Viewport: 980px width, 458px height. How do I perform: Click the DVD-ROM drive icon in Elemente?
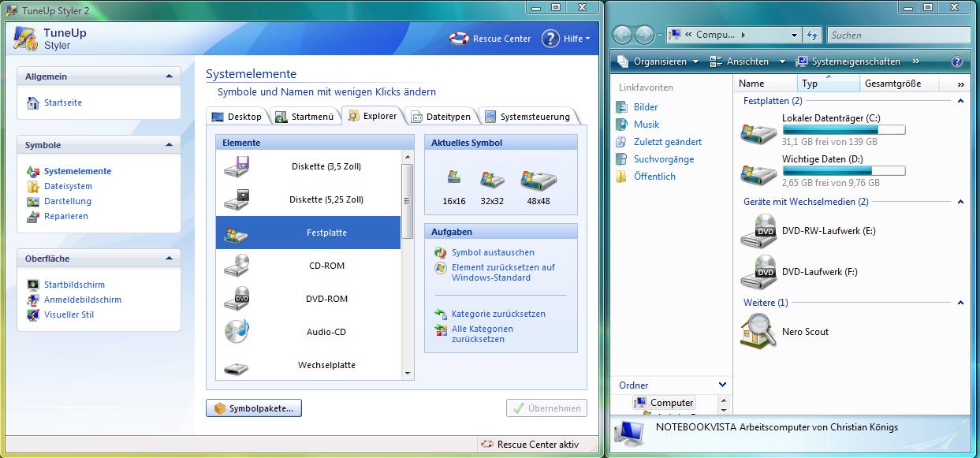click(237, 299)
